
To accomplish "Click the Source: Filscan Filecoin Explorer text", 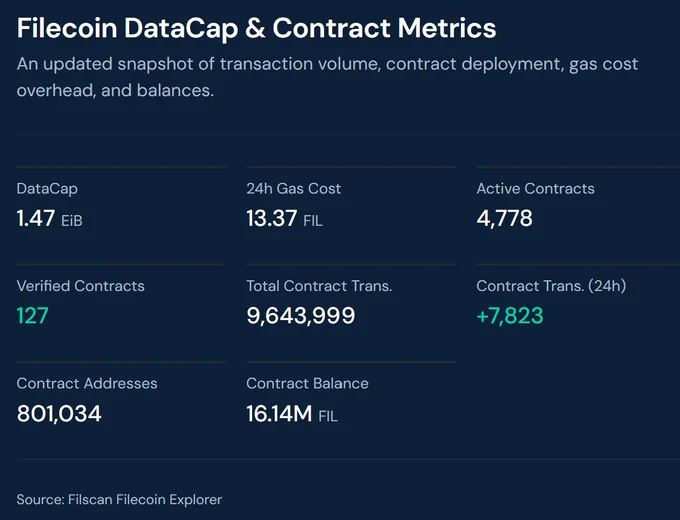I will [x=119, y=500].
